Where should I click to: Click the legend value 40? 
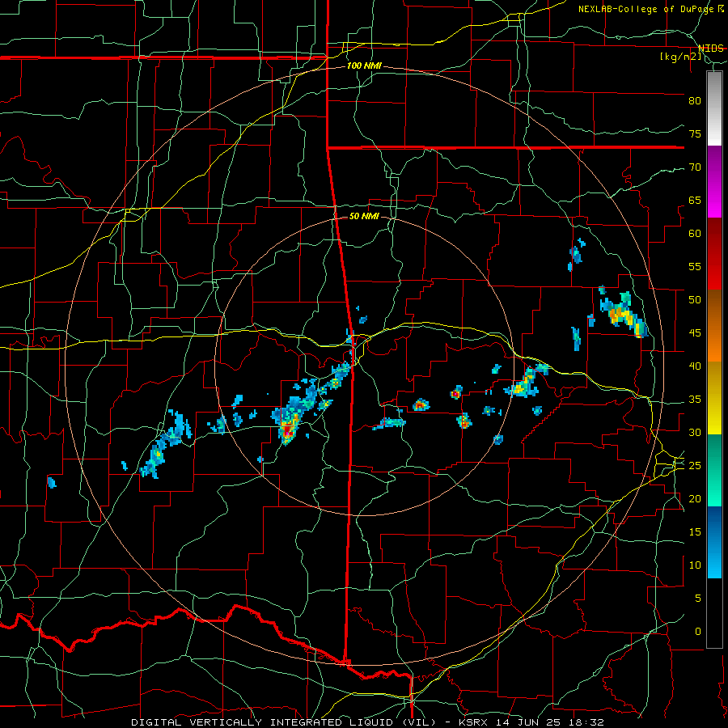click(x=695, y=366)
